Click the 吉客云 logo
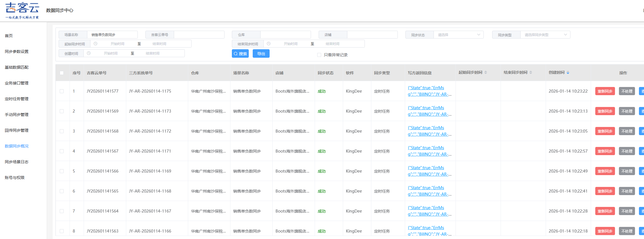The image size is (644, 239). [22, 11]
